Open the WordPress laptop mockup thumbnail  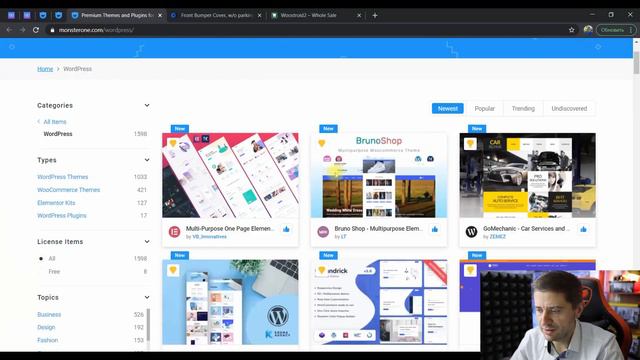coord(230,302)
